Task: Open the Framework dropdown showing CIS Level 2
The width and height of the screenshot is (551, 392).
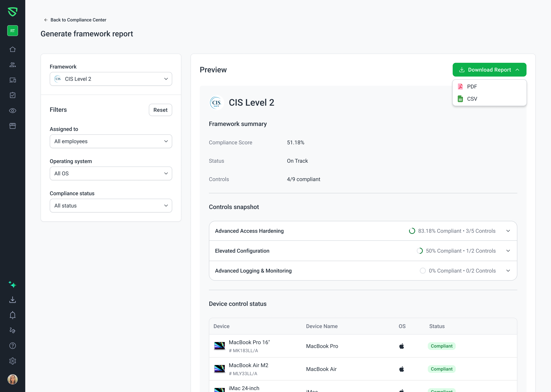Action: pos(111,79)
